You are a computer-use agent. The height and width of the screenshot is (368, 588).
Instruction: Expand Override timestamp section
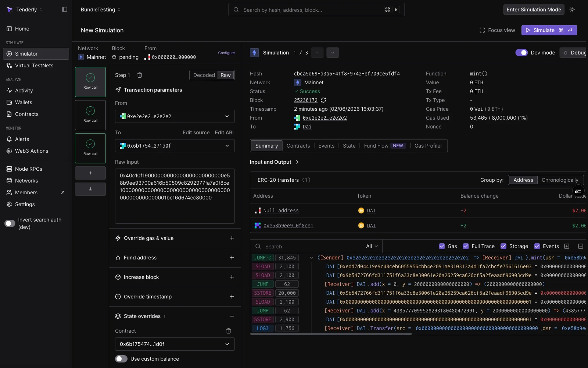(175, 297)
